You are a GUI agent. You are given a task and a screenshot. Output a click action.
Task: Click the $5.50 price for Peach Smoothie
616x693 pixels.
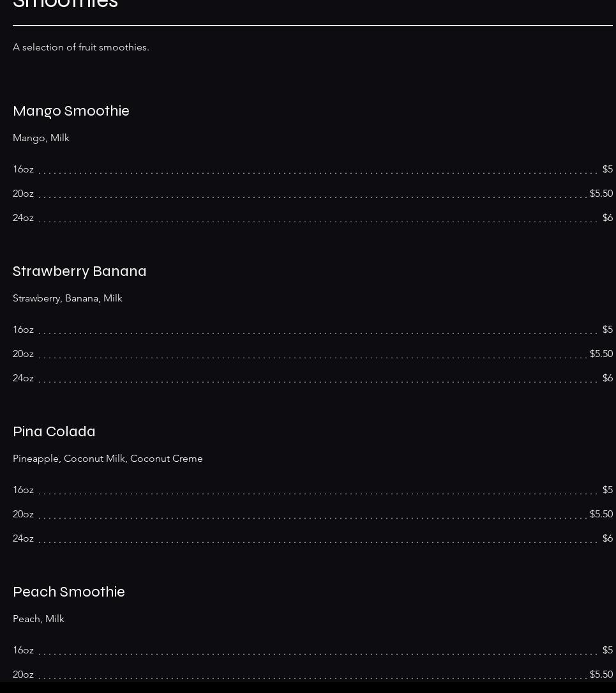pos(601,674)
